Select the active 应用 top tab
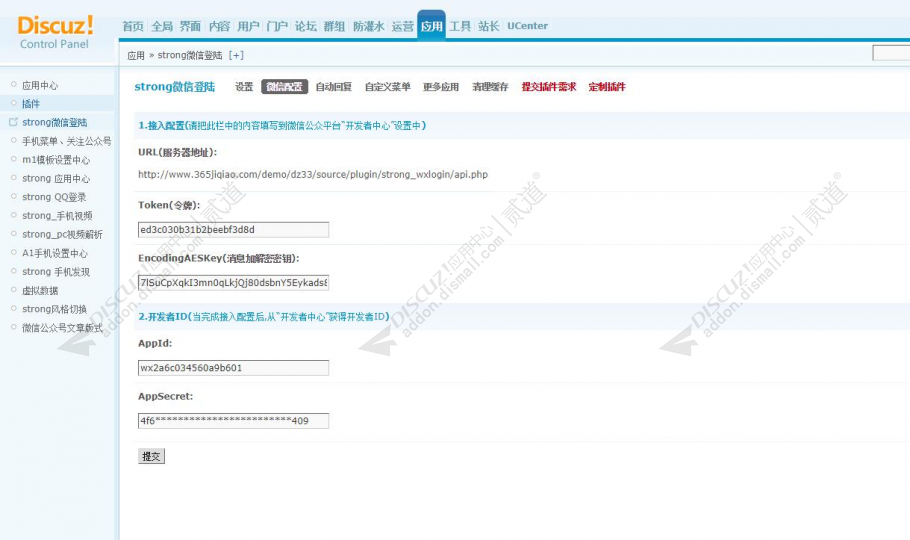 pyautogui.click(x=431, y=26)
